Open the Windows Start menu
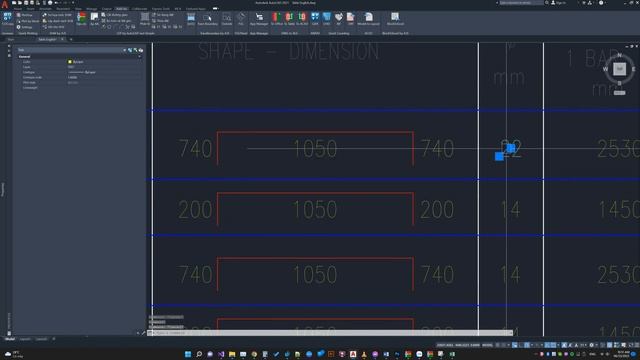Viewport: 640px width, 360px height. pos(188,354)
